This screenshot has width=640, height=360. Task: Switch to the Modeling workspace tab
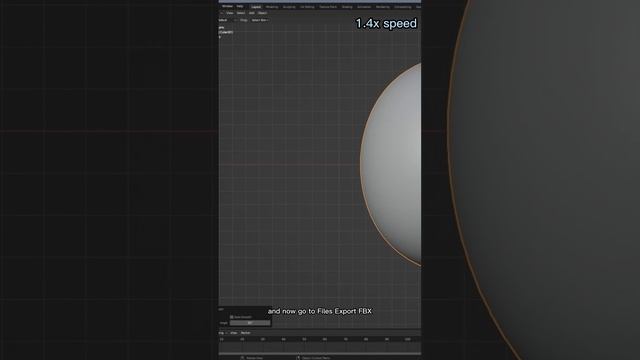point(272,7)
